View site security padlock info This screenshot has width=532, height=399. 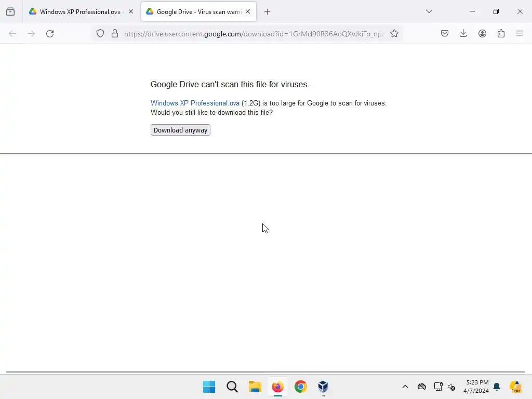(115, 34)
